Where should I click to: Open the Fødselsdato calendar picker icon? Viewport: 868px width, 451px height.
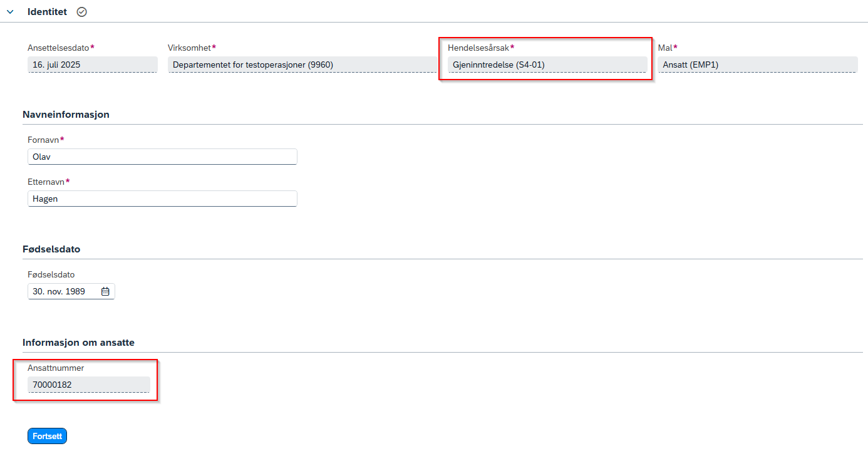coord(105,291)
